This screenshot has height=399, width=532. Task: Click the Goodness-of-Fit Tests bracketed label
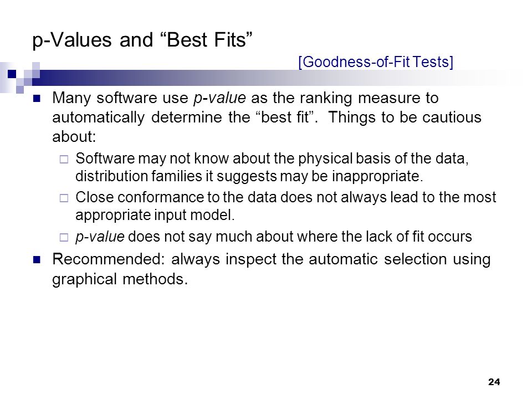pyautogui.click(x=376, y=62)
